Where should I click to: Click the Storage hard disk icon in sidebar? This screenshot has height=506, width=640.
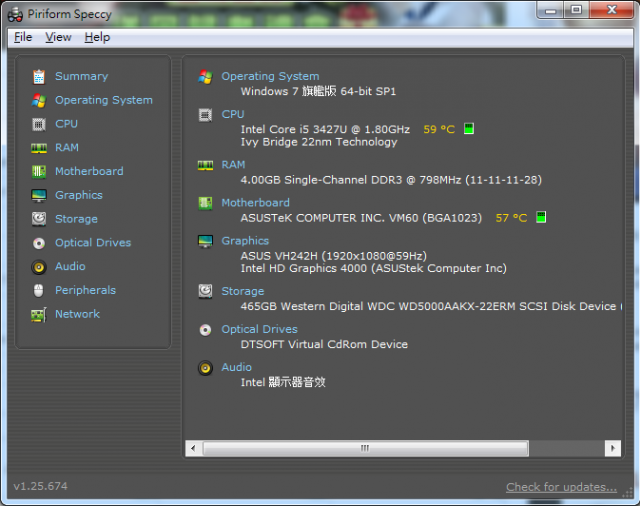39,219
